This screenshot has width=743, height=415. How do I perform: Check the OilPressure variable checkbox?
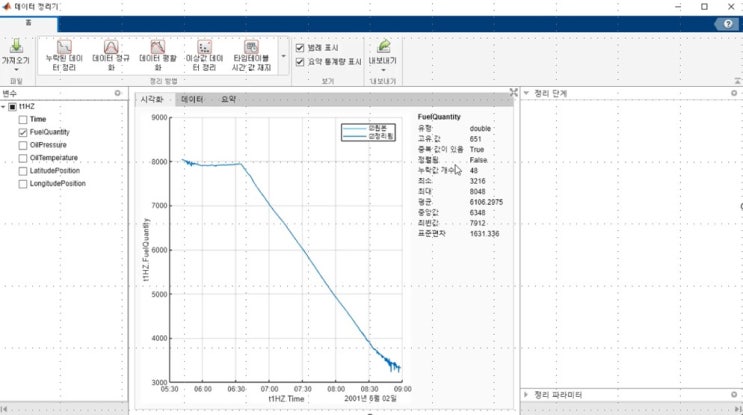[23, 145]
